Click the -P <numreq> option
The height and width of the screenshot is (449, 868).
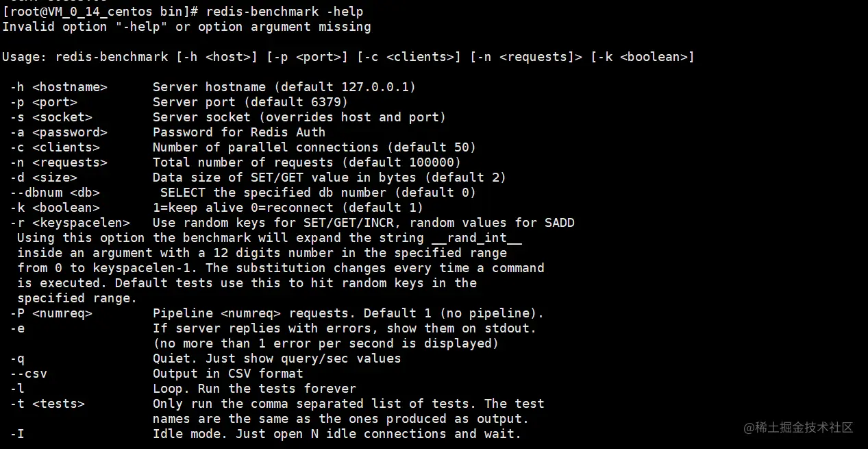tap(51, 313)
